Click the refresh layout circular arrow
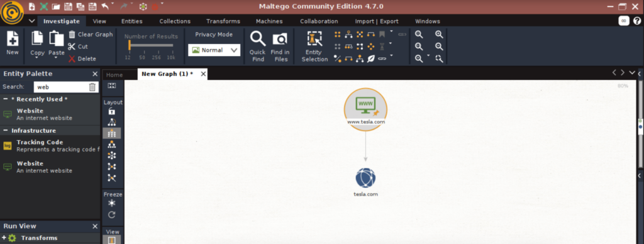This screenshot has height=244, width=644. 112,215
